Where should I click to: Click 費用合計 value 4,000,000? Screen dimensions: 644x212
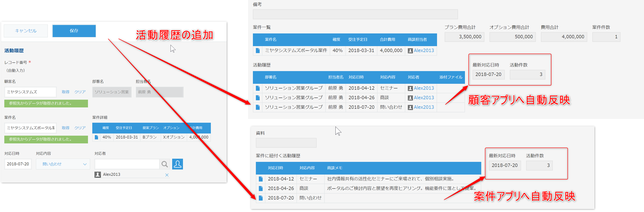[x=564, y=37]
